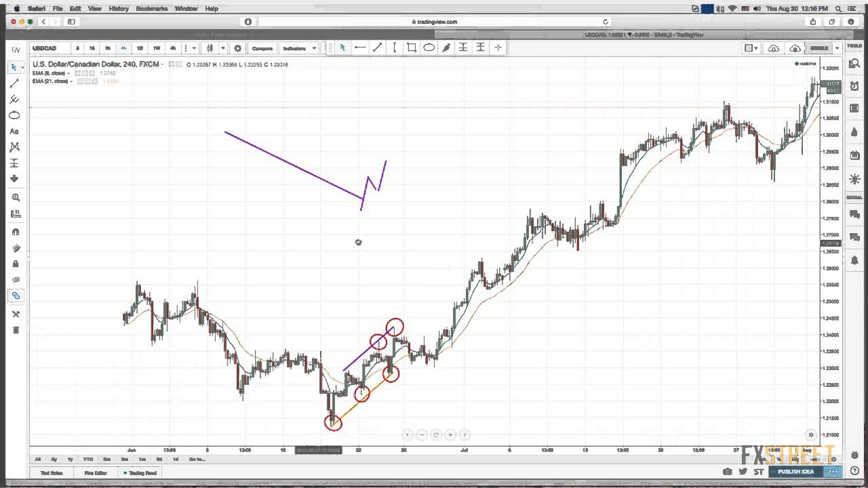Set time range to All
This screenshot has height=488, width=868.
click(x=38, y=459)
